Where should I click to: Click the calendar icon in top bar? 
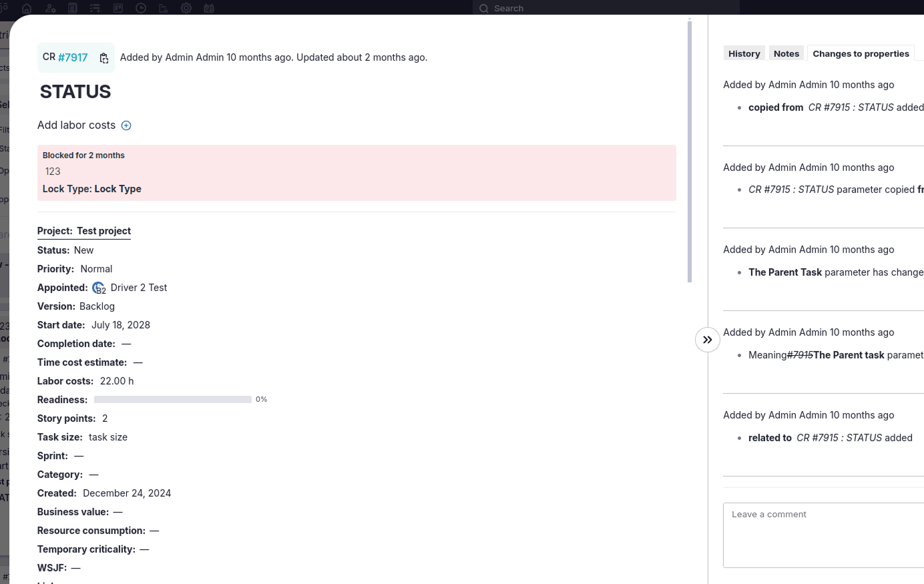[x=209, y=9]
